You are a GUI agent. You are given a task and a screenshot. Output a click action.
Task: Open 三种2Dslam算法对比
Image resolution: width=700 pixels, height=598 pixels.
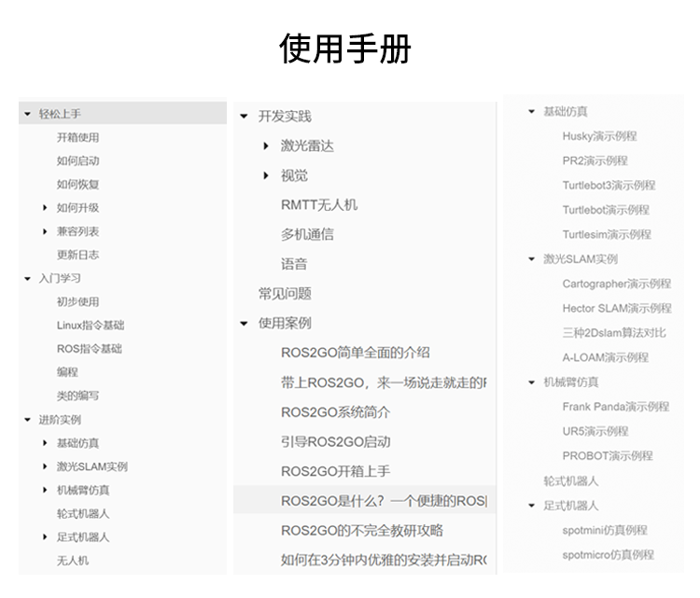[614, 333]
